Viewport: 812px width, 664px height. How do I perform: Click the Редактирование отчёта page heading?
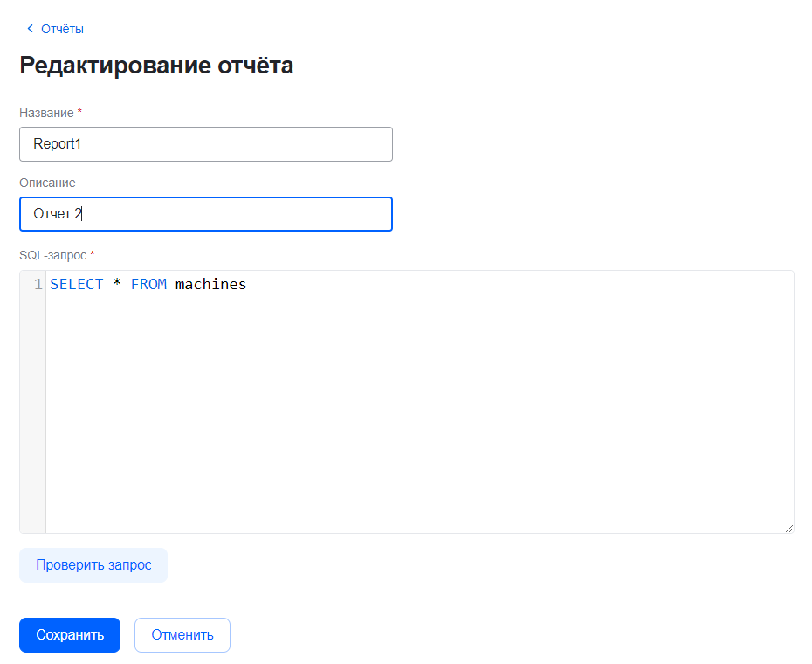click(x=156, y=66)
